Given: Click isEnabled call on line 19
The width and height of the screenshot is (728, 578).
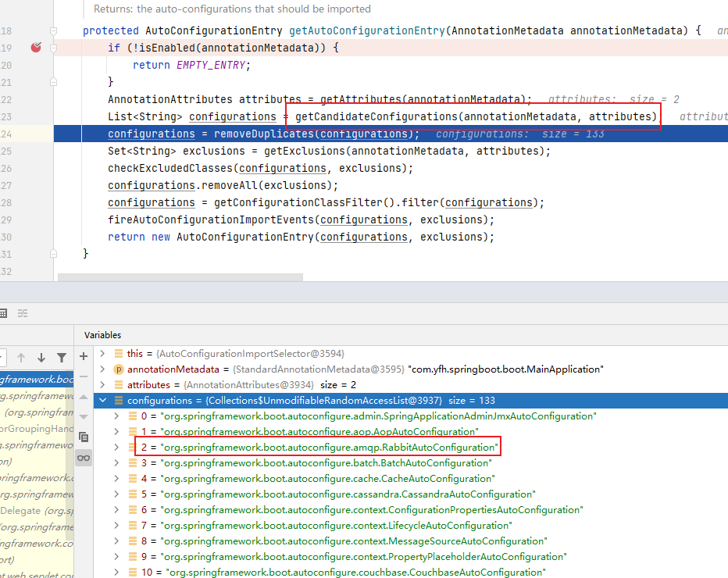Looking at the screenshot, I should 167,48.
